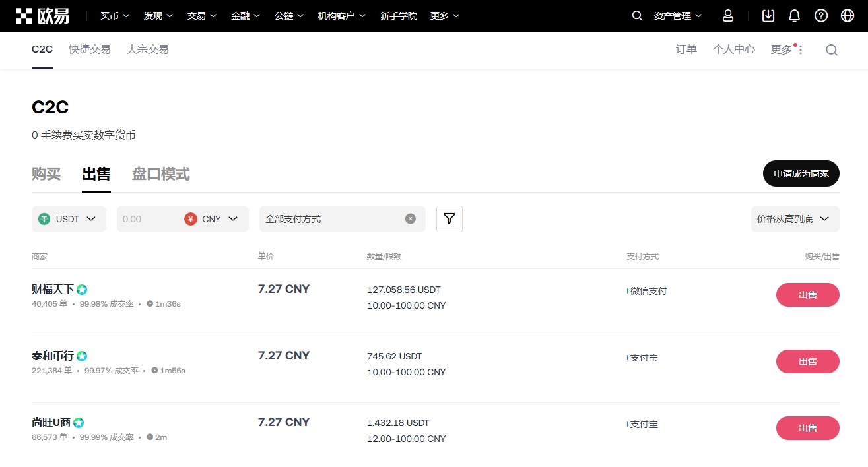868x467 pixels.
Task: Open the payment method filter funnel icon
Action: (x=449, y=218)
